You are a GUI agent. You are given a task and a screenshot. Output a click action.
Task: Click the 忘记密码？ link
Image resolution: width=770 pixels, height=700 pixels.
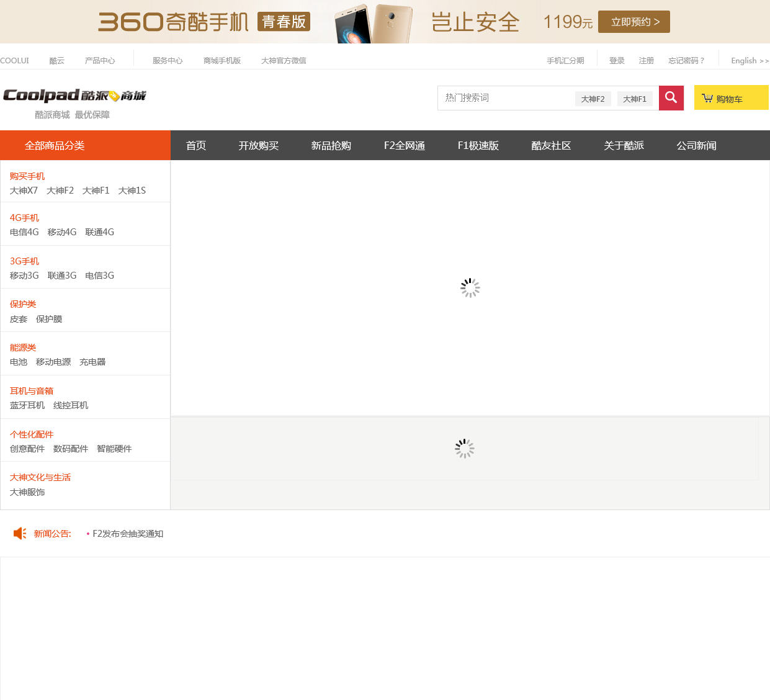pos(686,60)
